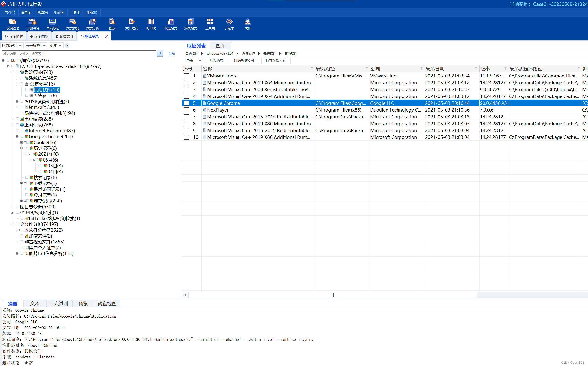Click the 加入摘要 button

click(x=216, y=61)
